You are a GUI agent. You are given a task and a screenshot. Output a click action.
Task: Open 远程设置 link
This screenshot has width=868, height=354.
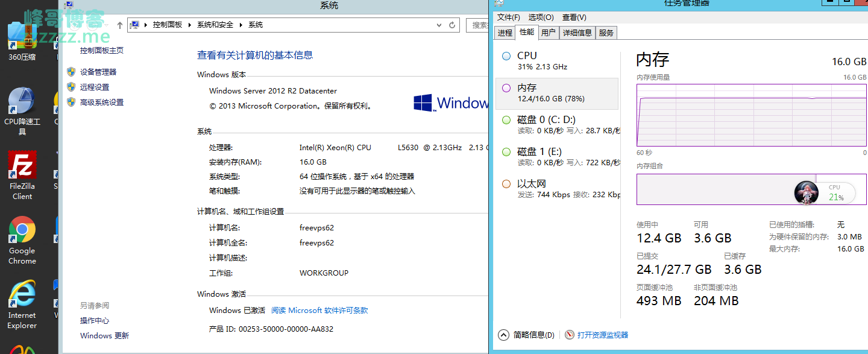95,87
